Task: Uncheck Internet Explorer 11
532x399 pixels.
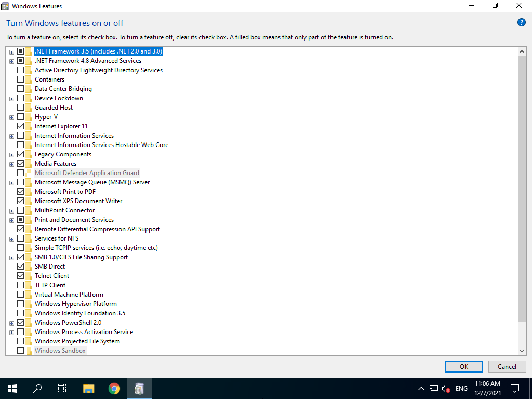Action: pyautogui.click(x=20, y=126)
